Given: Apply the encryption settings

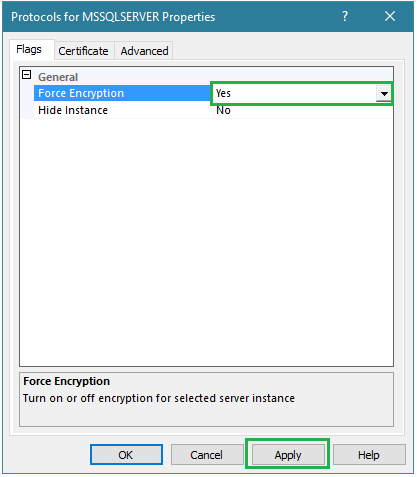Looking at the screenshot, I should tap(288, 455).
